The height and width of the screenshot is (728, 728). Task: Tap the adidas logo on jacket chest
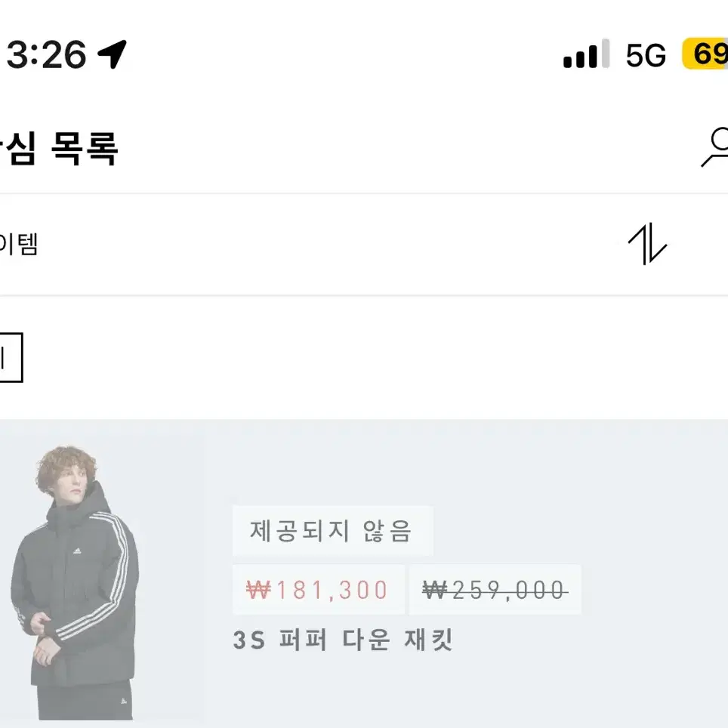pos(77,551)
